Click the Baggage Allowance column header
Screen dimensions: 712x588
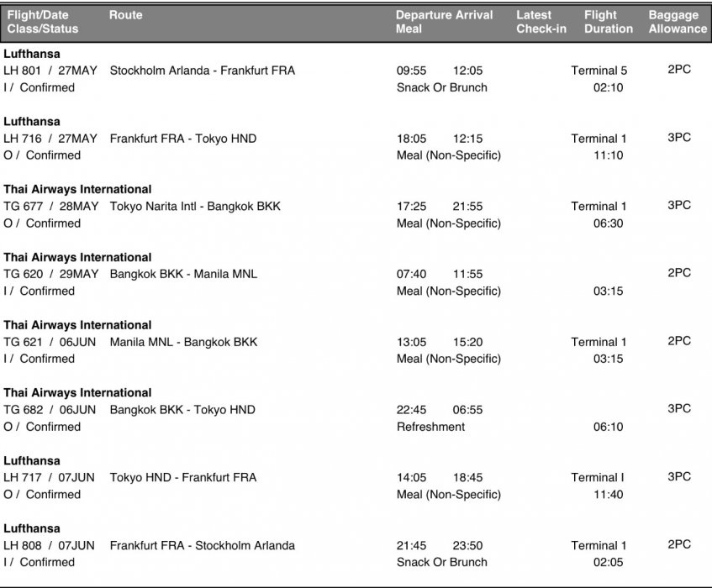678,22
